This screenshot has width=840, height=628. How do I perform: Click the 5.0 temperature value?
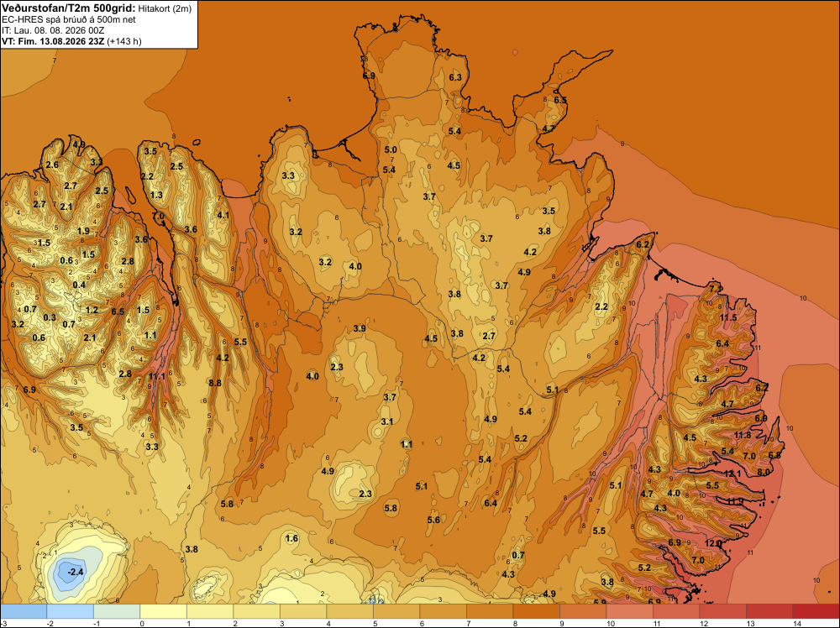pos(391,149)
